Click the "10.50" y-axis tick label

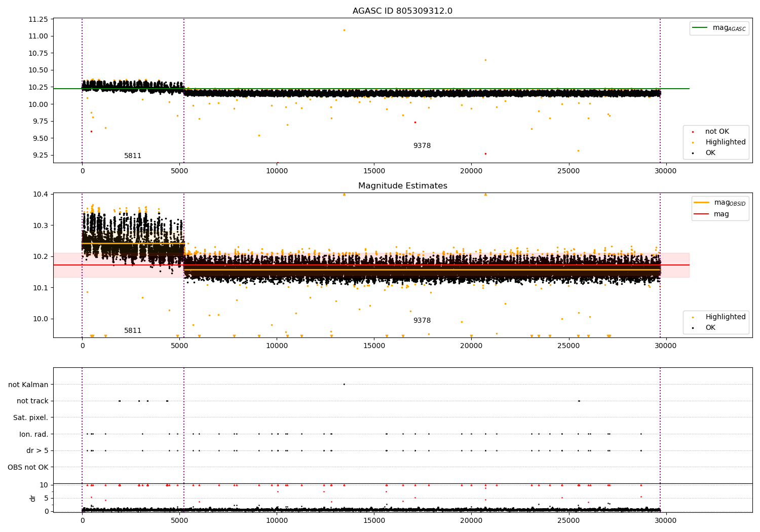coord(39,70)
